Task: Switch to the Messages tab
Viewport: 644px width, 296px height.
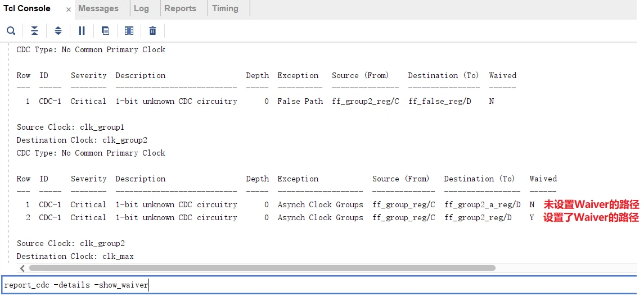Action: [98, 8]
